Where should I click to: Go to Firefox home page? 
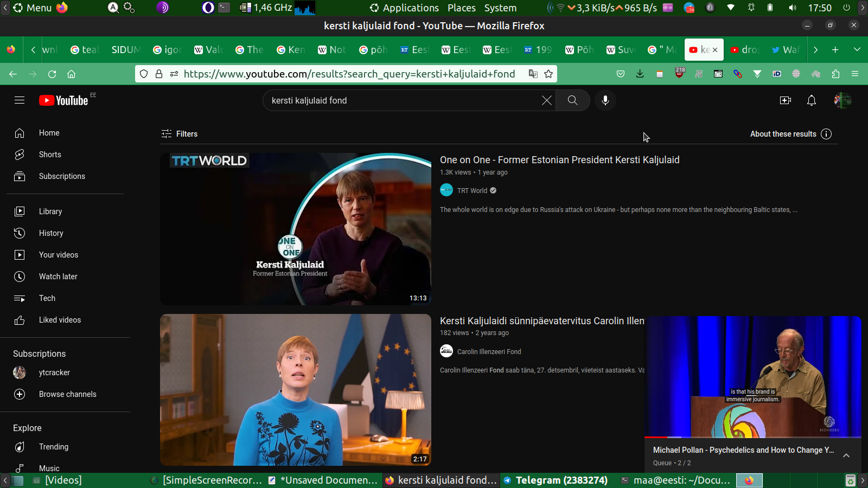pyautogui.click(x=71, y=74)
